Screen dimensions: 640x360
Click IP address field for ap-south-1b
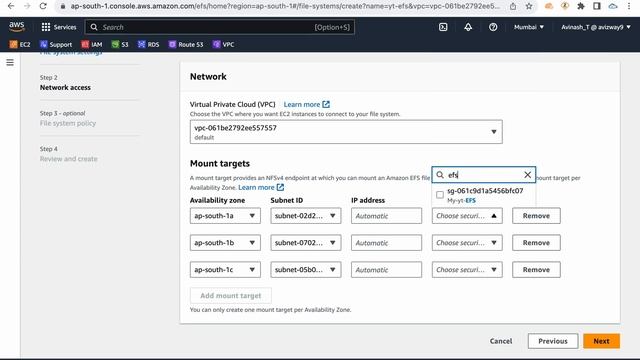pos(386,242)
